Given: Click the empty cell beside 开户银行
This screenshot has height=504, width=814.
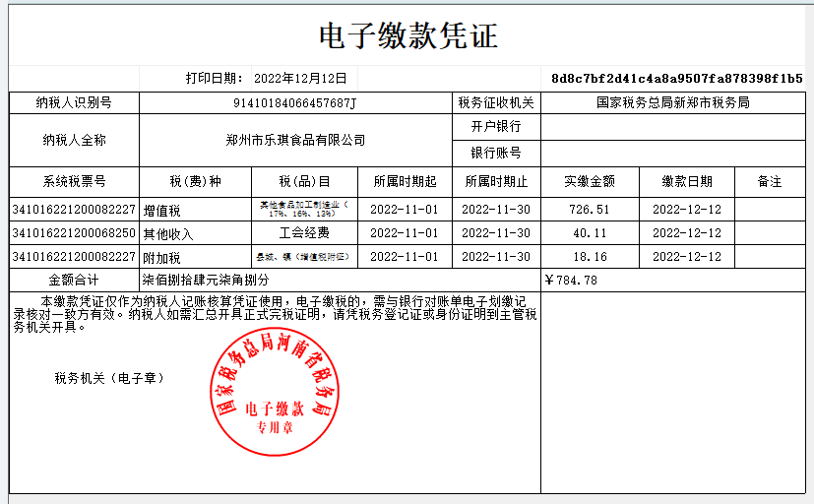Looking at the screenshot, I should [x=672, y=127].
